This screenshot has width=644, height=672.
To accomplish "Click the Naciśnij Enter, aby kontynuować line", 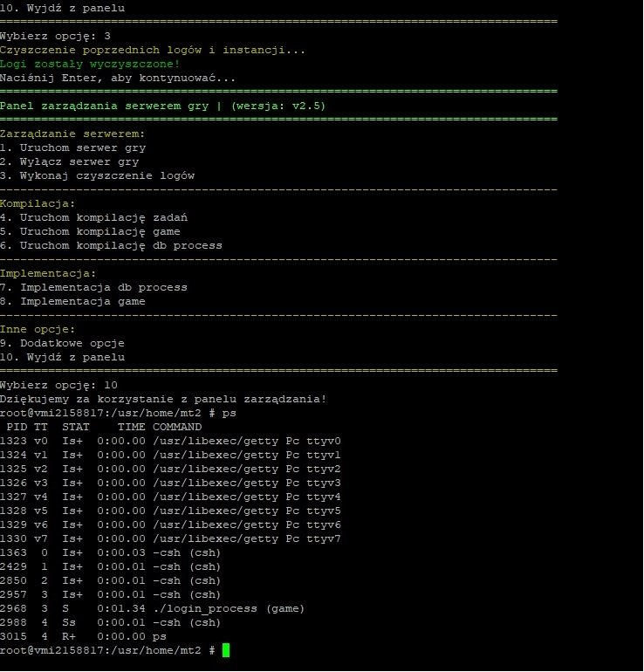I will coord(118,78).
